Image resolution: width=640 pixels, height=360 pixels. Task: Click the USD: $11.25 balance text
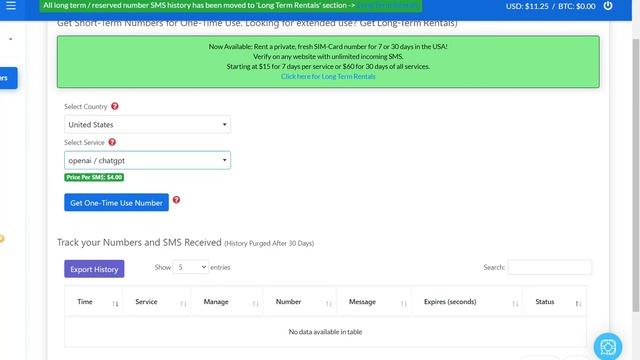tap(527, 6)
